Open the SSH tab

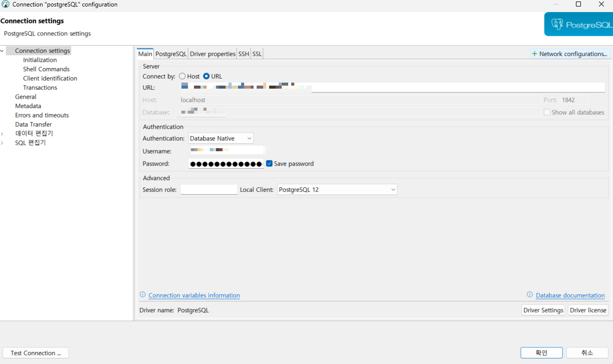[244, 54]
